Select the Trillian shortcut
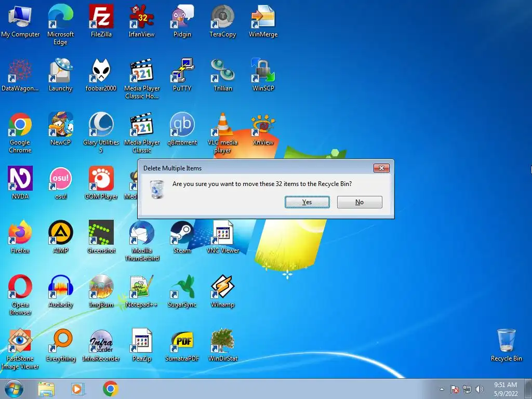 (x=222, y=75)
